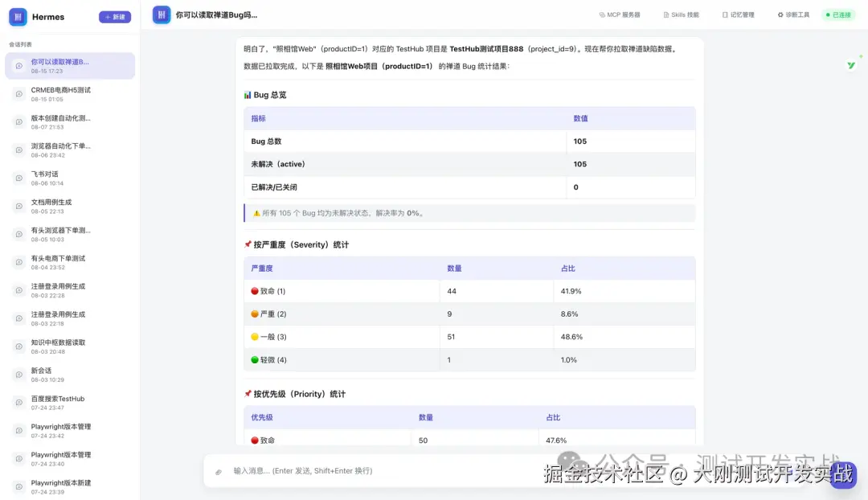Click the green dot beside 轻微 (4)
The image size is (868, 500).
(x=255, y=360)
